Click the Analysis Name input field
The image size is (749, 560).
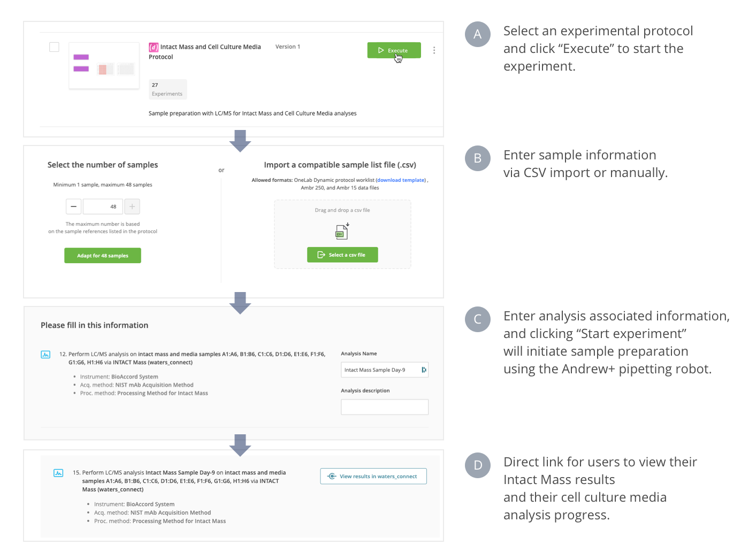380,370
